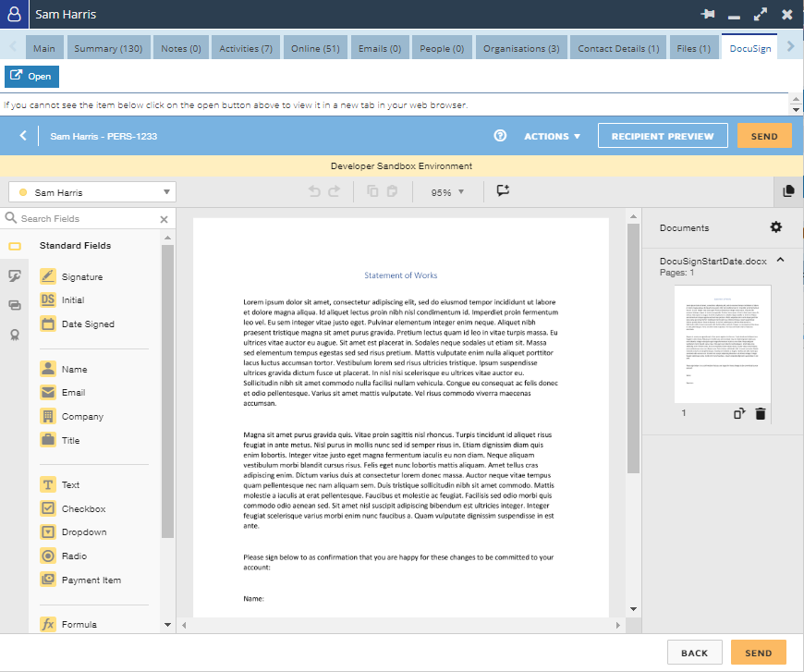Click in the Search Fields input

[87, 218]
